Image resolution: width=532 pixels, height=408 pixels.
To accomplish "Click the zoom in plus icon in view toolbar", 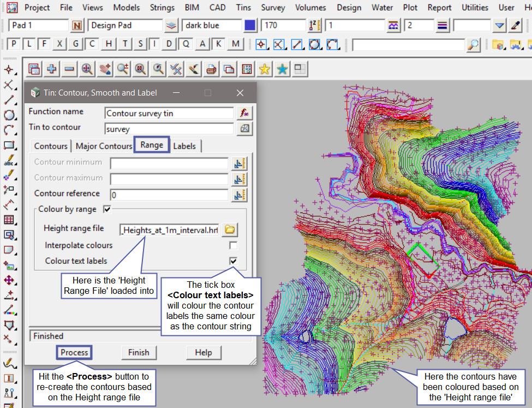I will pos(52,69).
